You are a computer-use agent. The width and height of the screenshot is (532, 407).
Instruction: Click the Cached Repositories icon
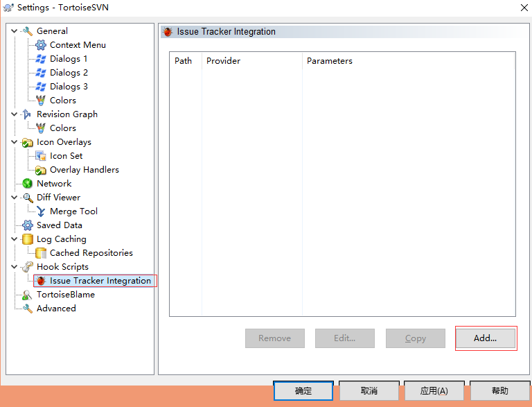41,253
